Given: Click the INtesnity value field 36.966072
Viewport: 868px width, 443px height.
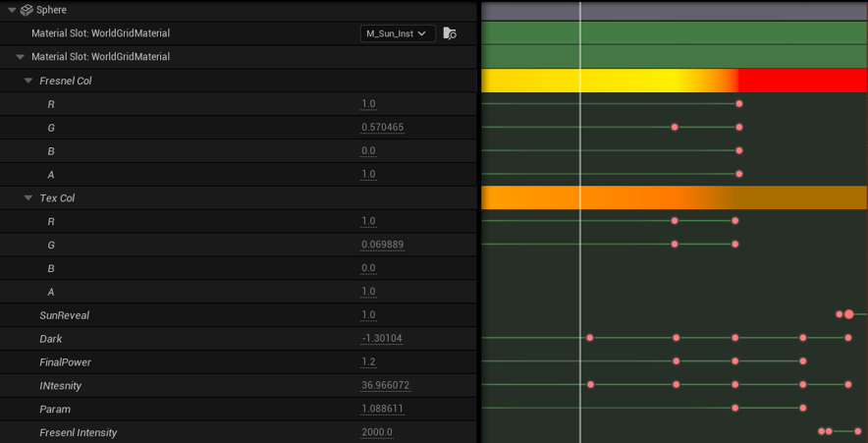Looking at the screenshot, I should (385, 386).
